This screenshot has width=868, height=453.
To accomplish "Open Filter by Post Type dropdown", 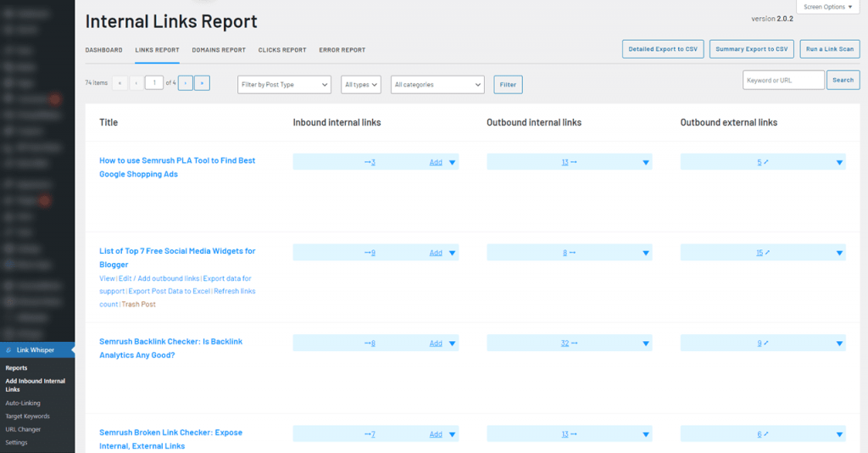I will coord(284,85).
